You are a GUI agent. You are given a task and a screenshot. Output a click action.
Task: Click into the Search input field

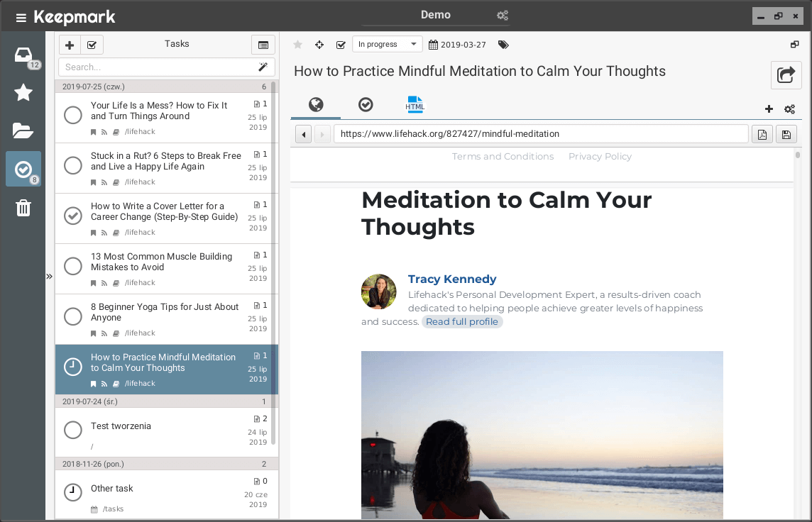pos(156,67)
